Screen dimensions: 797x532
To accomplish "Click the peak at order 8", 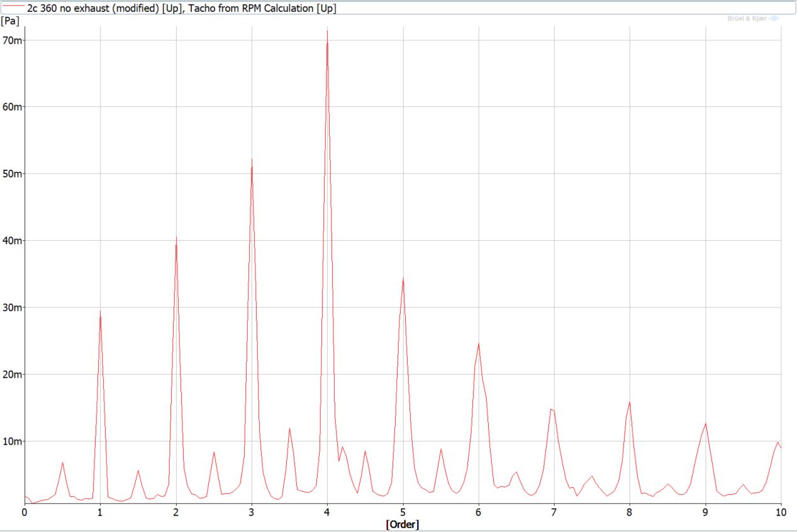I will 630,402.
